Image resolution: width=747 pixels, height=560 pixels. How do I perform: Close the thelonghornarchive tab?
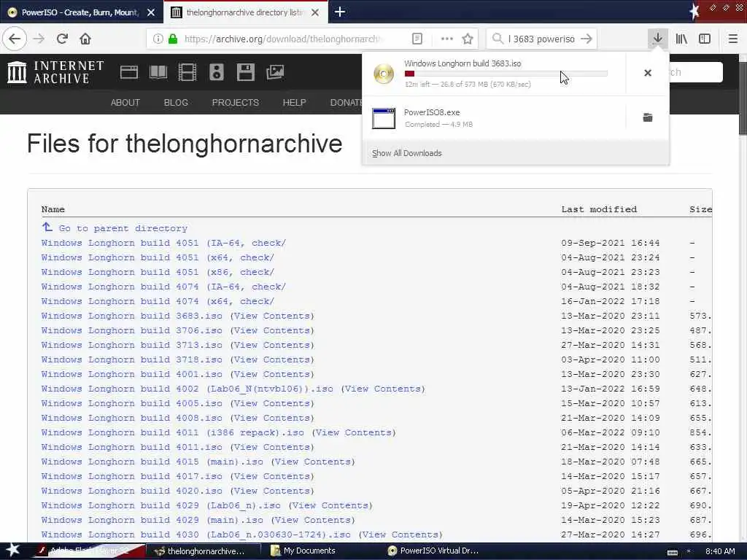point(315,12)
